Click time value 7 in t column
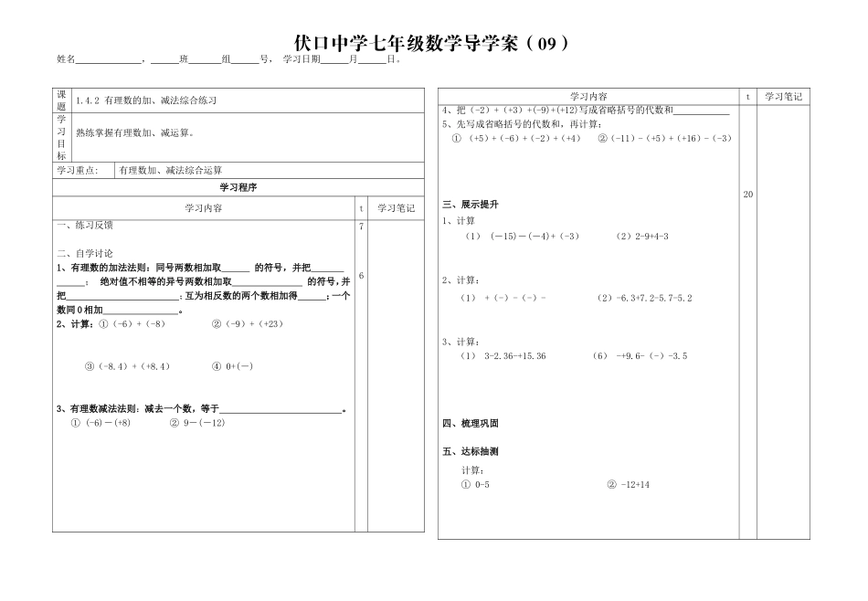The image size is (868, 601). point(362,227)
